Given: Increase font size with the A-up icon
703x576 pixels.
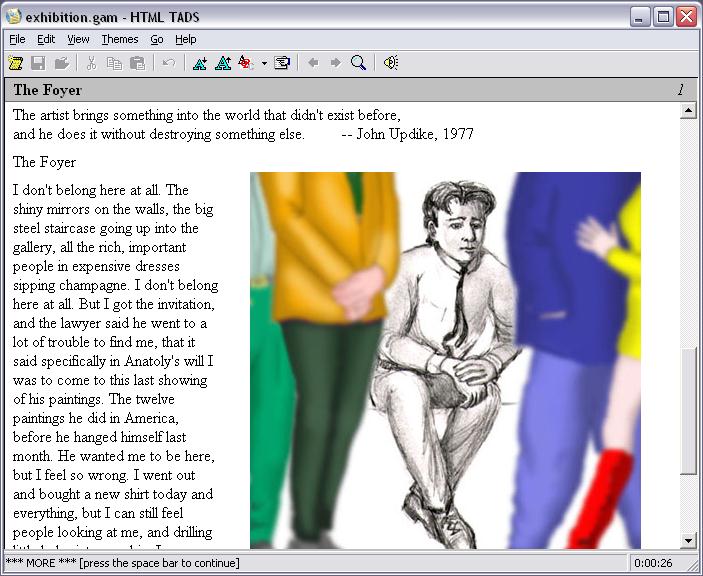Looking at the screenshot, I should point(223,63).
